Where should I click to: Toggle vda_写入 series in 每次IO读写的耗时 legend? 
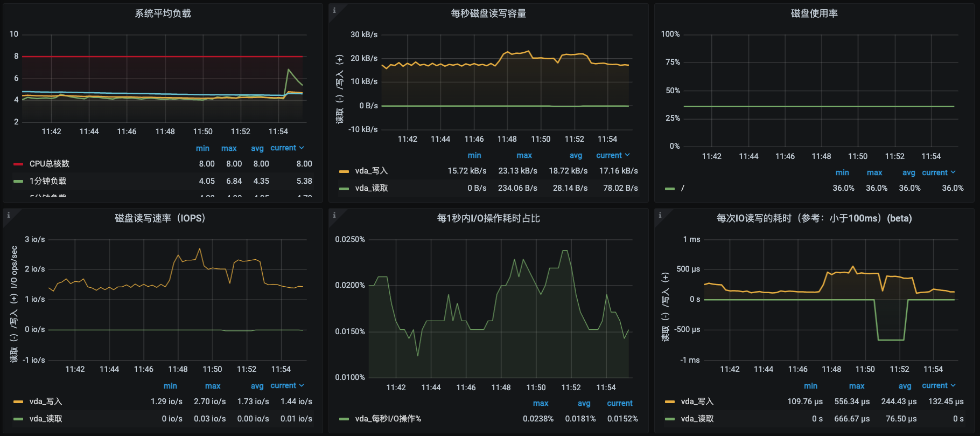[697, 402]
